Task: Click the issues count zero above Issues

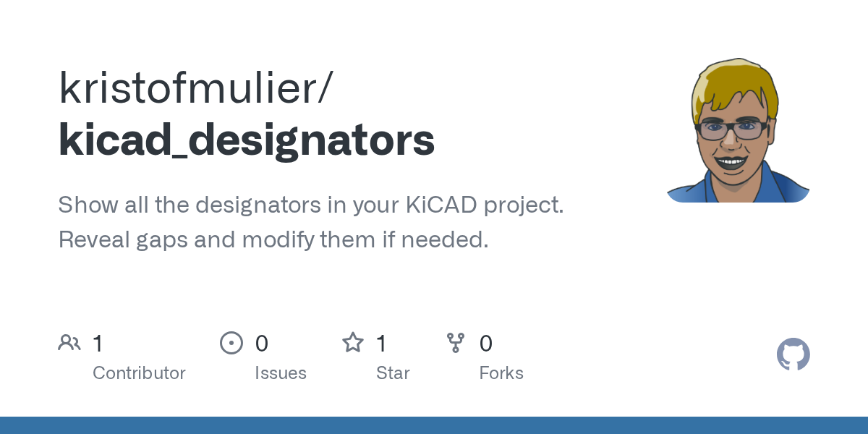Action: [262, 344]
